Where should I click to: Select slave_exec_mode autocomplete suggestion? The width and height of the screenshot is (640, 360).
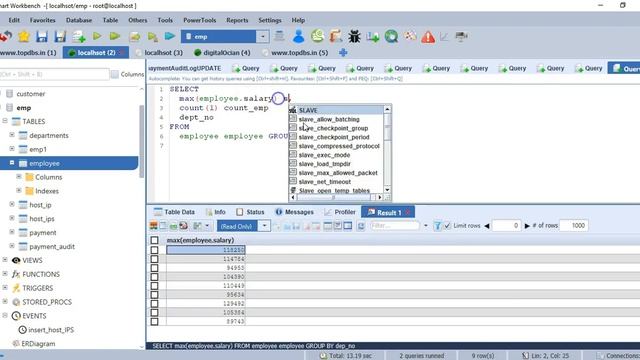click(324, 155)
